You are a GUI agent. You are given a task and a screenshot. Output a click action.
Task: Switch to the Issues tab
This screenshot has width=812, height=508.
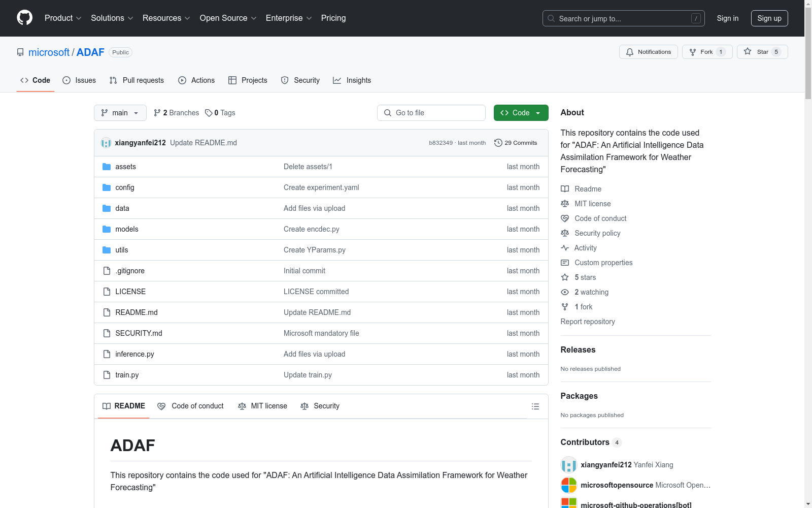click(x=79, y=80)
